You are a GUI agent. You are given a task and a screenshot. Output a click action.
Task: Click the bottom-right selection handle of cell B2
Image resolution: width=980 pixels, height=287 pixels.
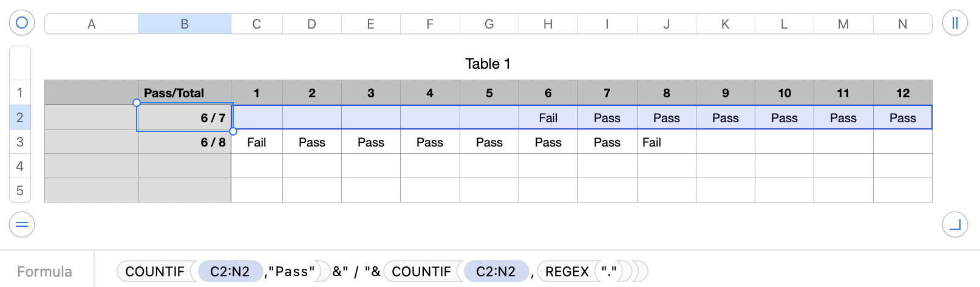pyautogui.click(x=233, y=131)
